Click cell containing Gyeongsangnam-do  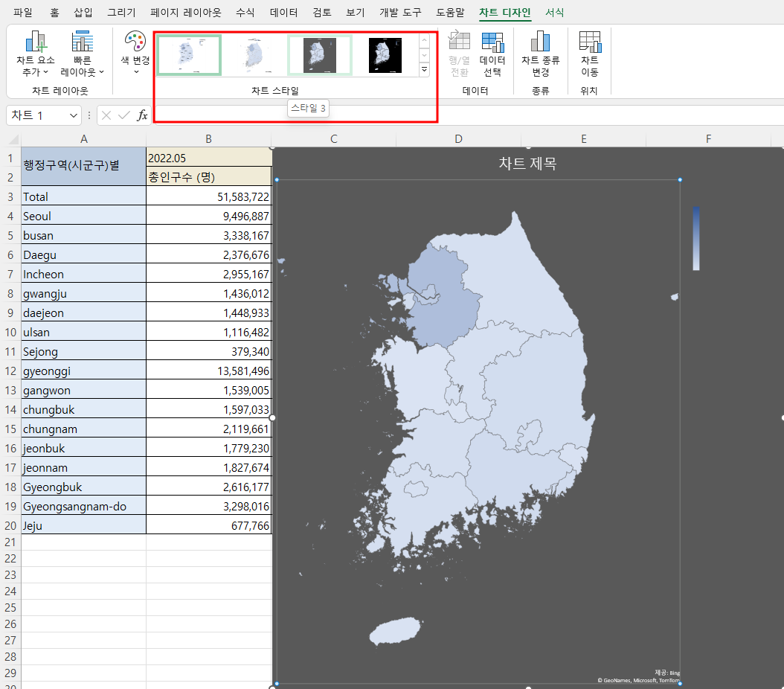84,507
